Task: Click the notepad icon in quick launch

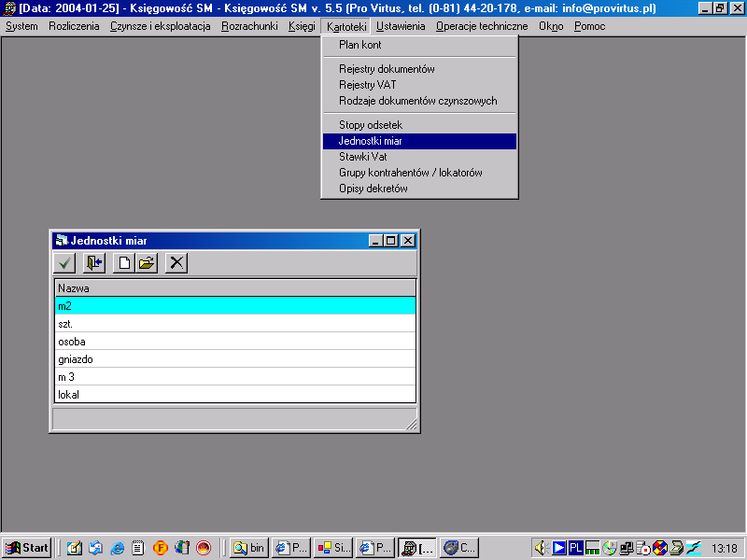Action: [138, 548]
